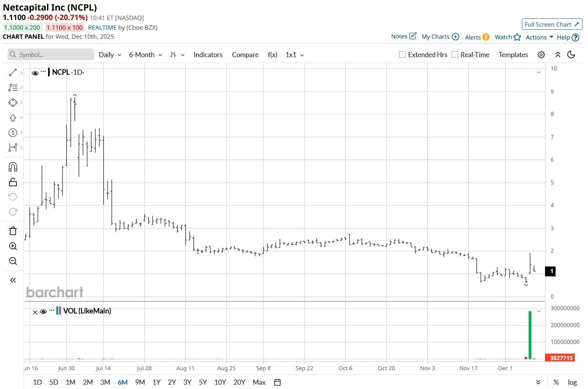Select the 5Y time range
This screenshot has width=588, height=389.
click(x=203, y=382)
